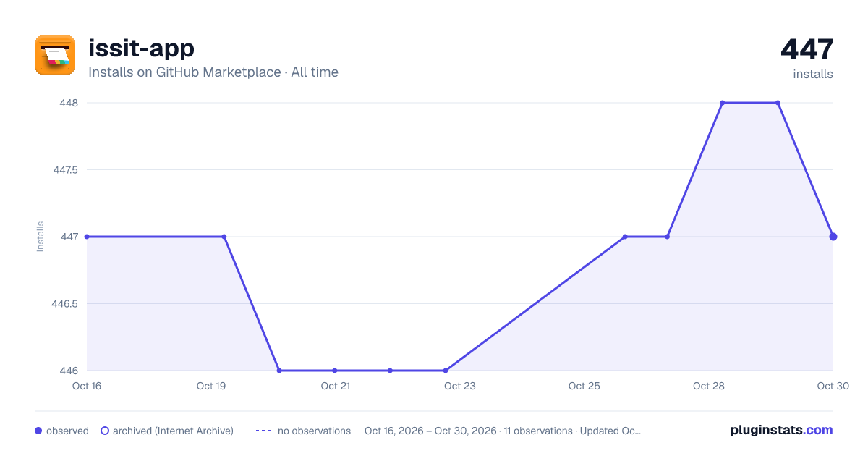
Task: Select the first 446 data point after the drop
Action: point(279,371)
